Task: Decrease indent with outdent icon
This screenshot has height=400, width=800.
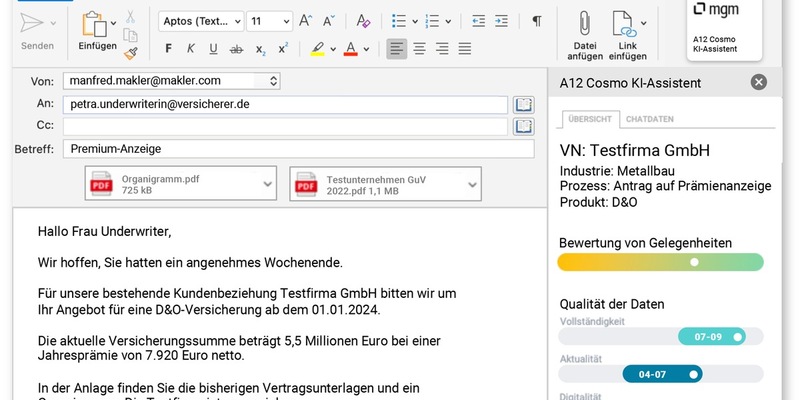Action: pyautogui.click(x=478, y=21)
